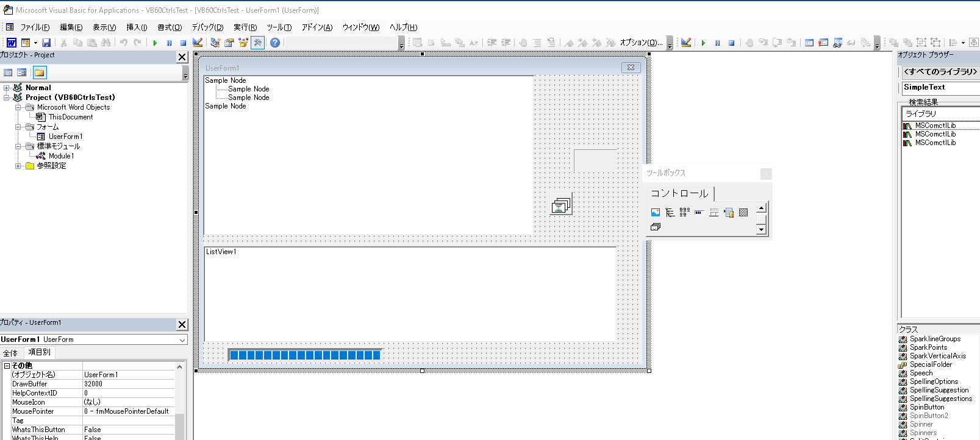Switch to the 全体 properties tab

point(10,353)
